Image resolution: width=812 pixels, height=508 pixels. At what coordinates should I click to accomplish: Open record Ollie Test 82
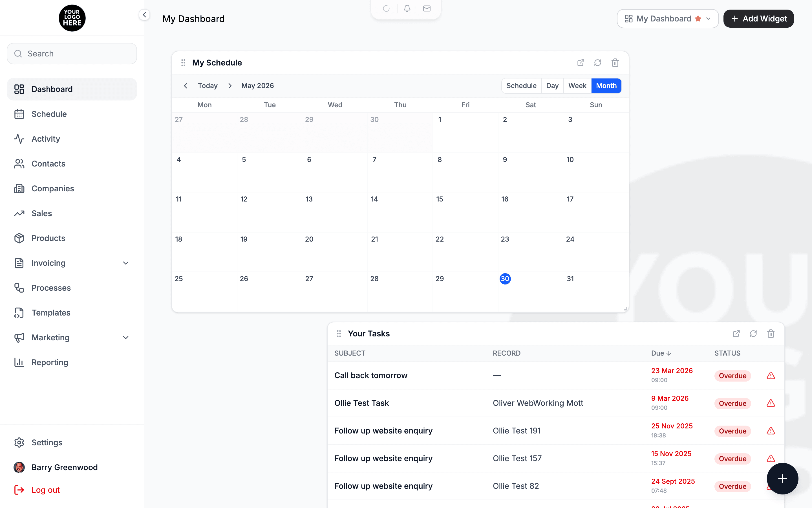click(516, 486)
